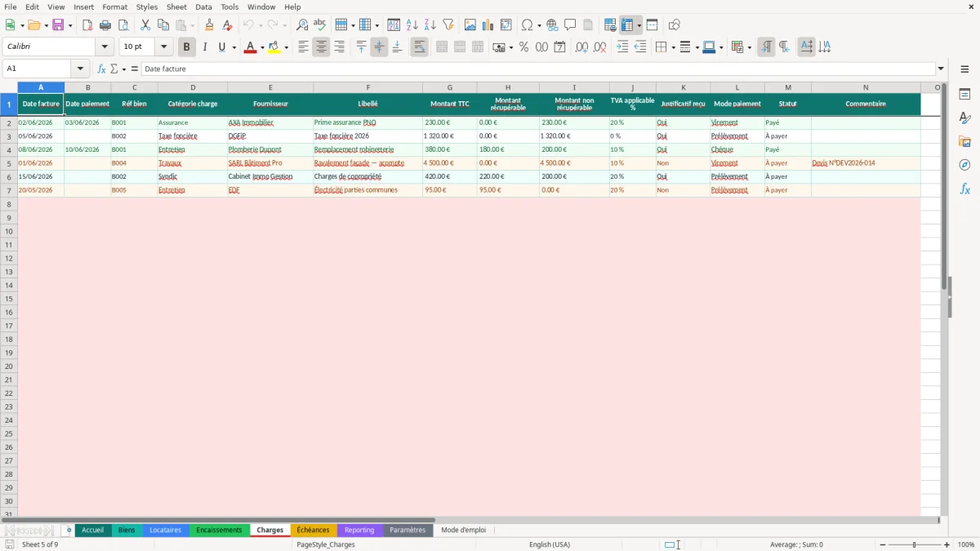The width and height of the screenshot is (980, 551).
Task: Click Sort Ascending icon
Action: click(x=412, y=25)
